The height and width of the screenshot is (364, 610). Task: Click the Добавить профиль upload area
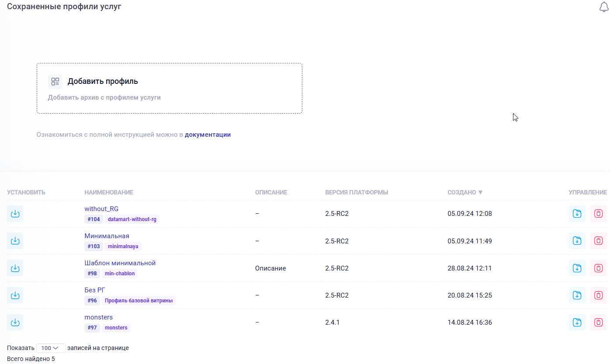click(x=169, y=88)
